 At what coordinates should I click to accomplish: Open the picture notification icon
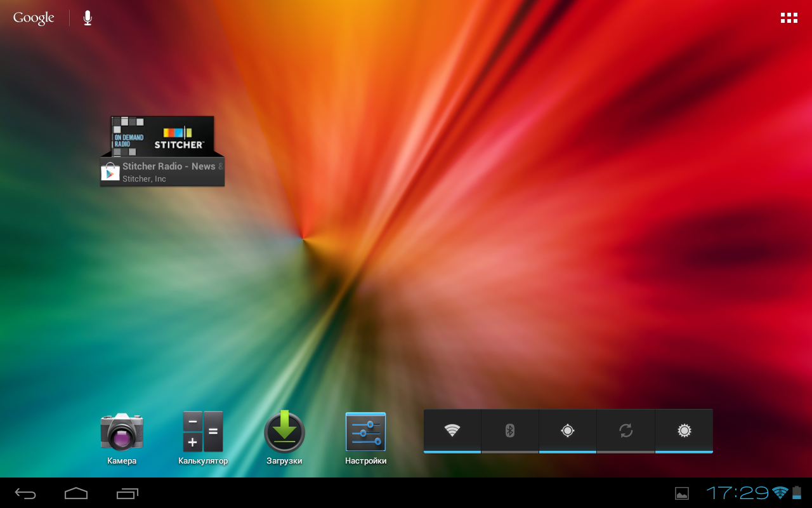(x=682, y=493)
